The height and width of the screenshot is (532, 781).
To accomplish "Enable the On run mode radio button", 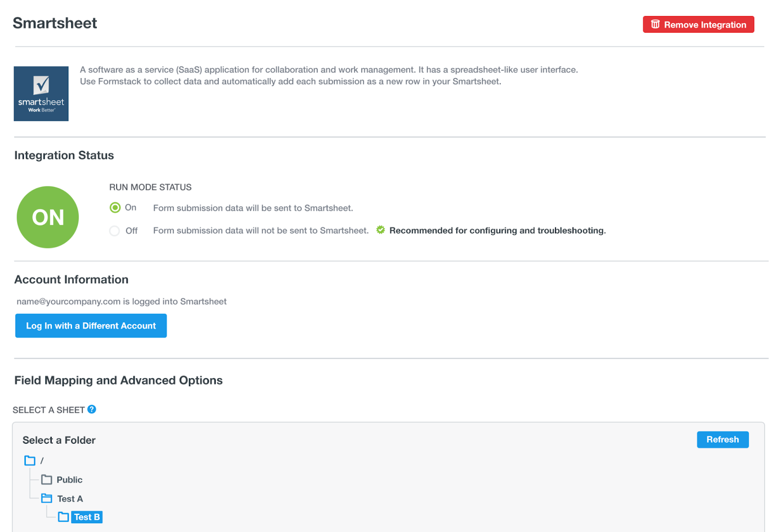I will [114, 207].
